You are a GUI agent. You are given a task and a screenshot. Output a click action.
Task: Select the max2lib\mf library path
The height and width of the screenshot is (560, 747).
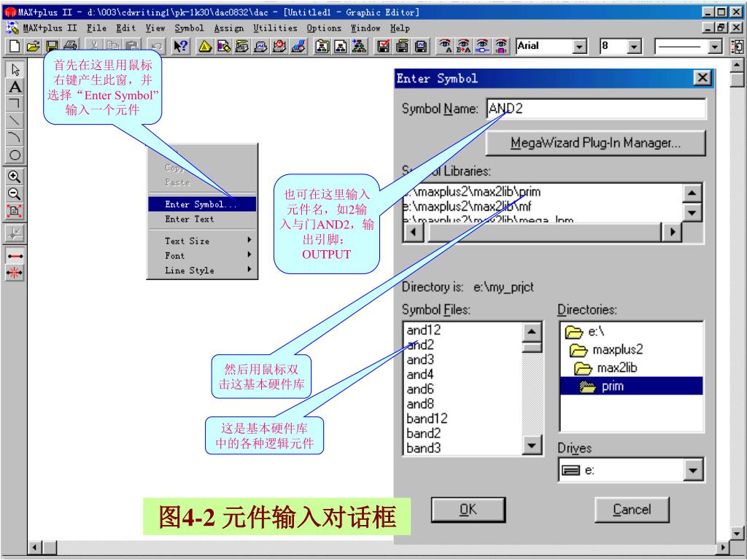tap(543, 206)
